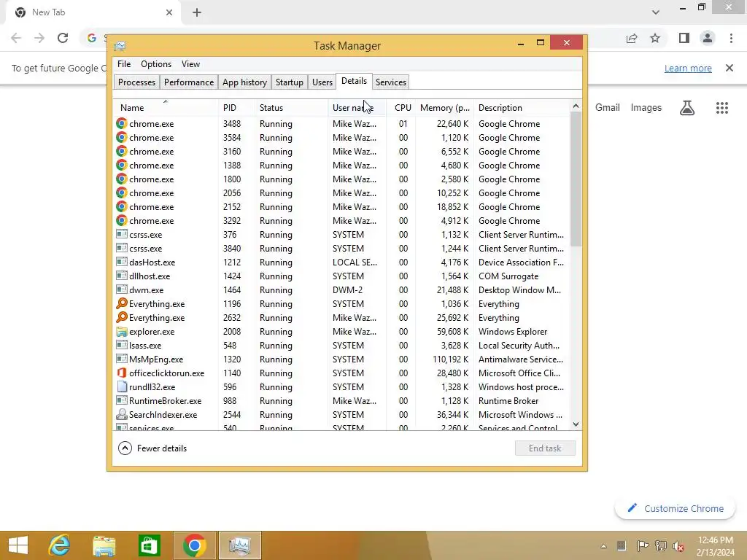This screenshot has height=560, width=747.
Task: Click the Customize Chrome button
Action: [676, 508]
